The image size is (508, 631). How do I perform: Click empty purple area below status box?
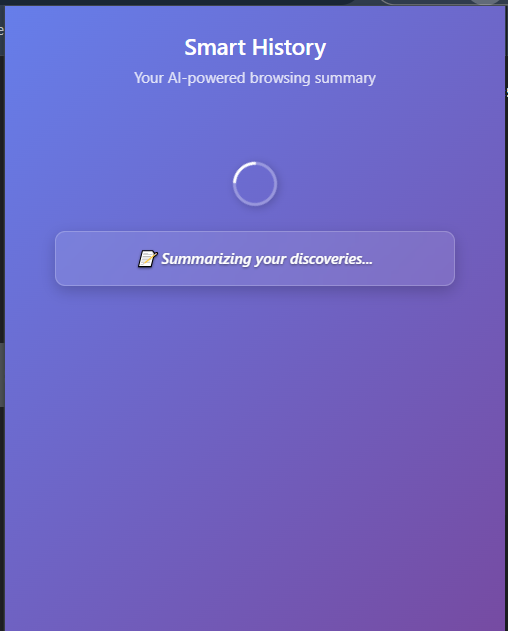point(255,443)
